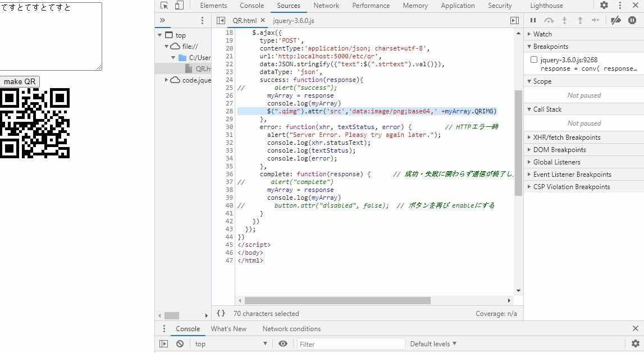This screenshot has height=353, width=644.
Task: Click the code editor vertical scrollbar
Action: (x=518, y=143)
